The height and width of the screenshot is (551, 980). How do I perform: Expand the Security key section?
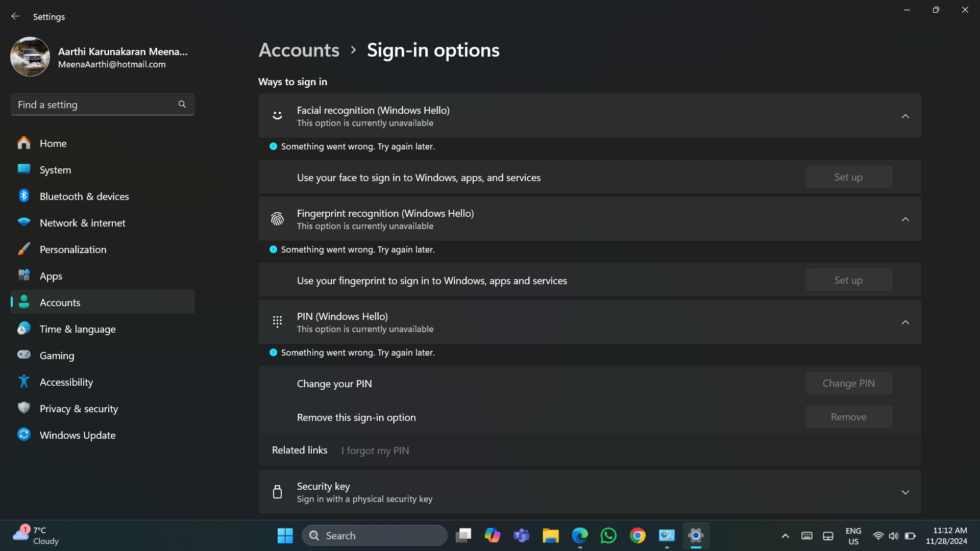pyautogui.click(x=905, y=492)
